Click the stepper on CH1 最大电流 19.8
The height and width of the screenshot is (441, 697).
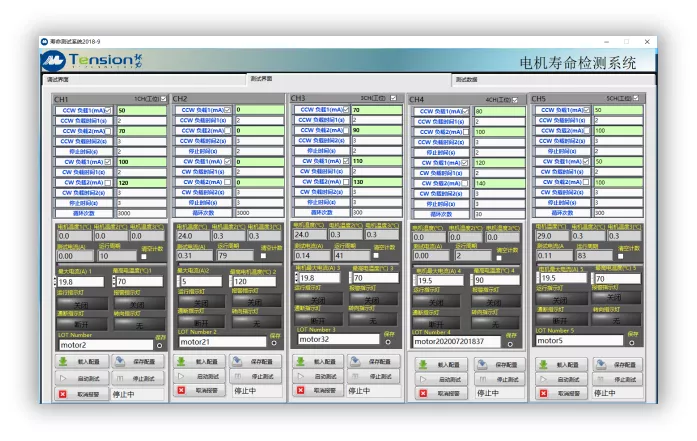point(57,282)
